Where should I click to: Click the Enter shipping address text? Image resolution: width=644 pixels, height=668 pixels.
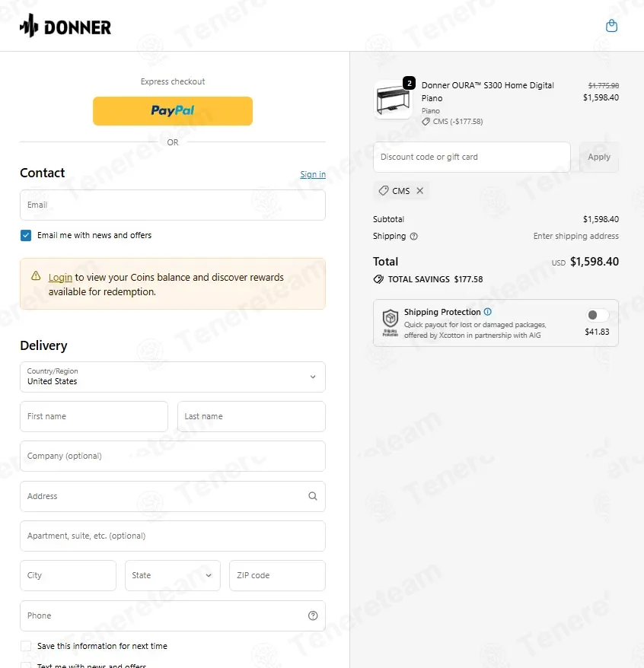coord(575,236)
